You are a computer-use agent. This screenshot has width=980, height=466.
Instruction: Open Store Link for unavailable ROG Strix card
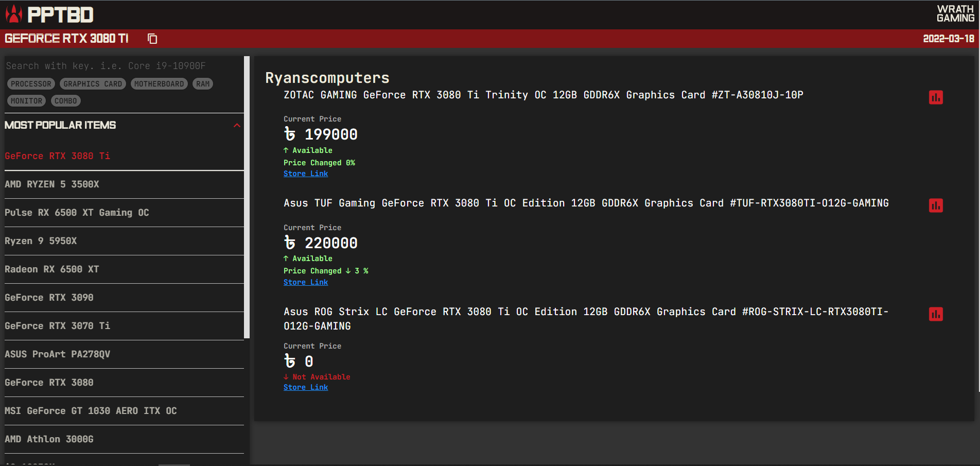[x=306, y=387]
